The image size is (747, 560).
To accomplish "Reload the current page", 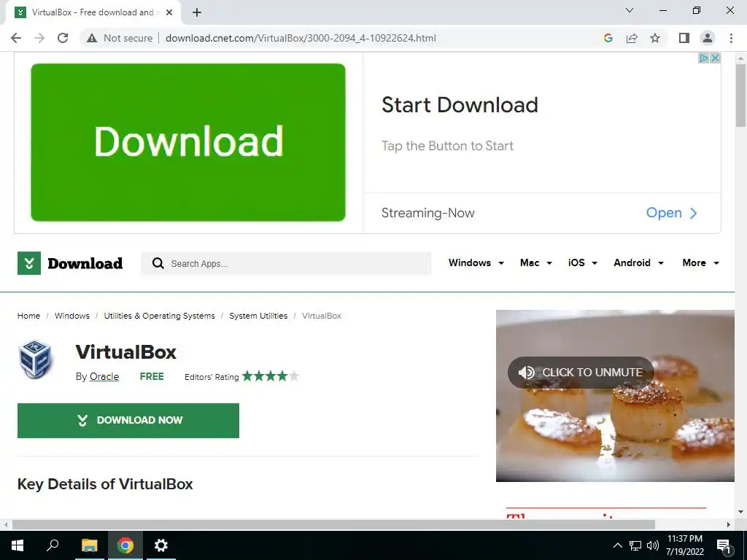I will tap(63, 38).
